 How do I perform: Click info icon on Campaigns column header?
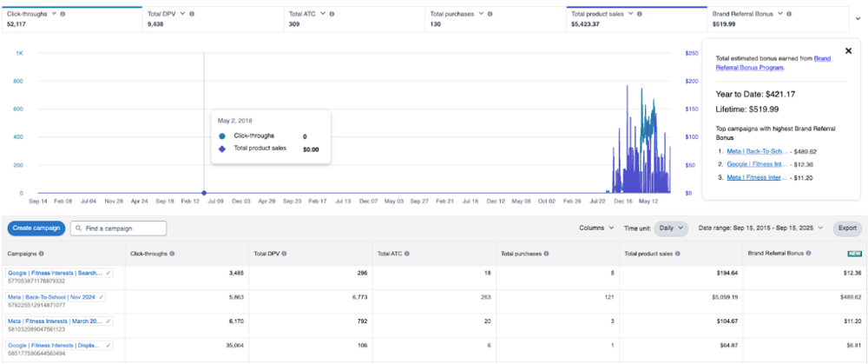42,254
